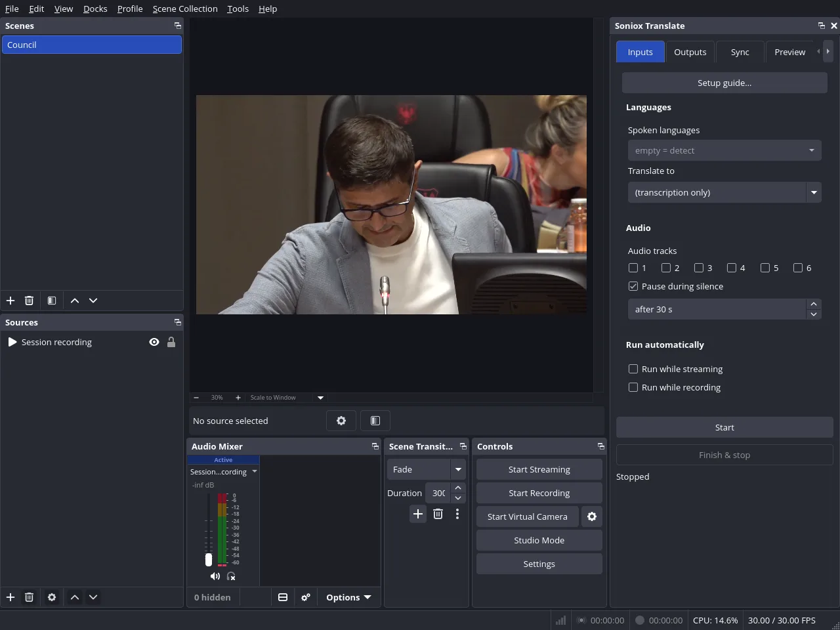Screen dimensions: 840x630
Task: Move source down arrow in Sources dock
Action: point(93,597)
